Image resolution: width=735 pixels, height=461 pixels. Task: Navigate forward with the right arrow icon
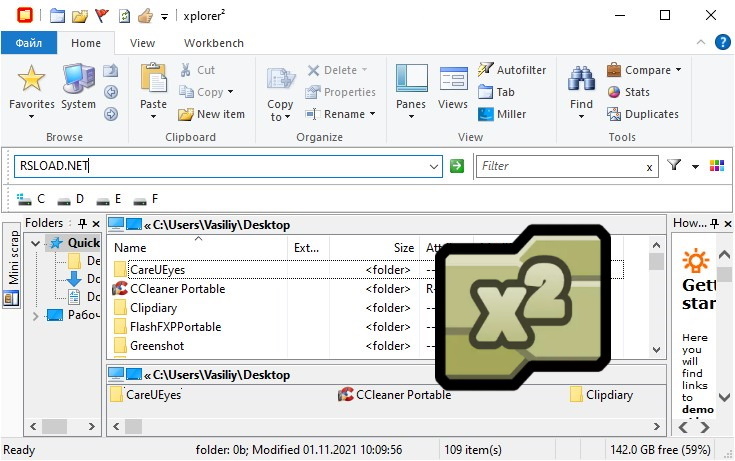coord(111,113)
